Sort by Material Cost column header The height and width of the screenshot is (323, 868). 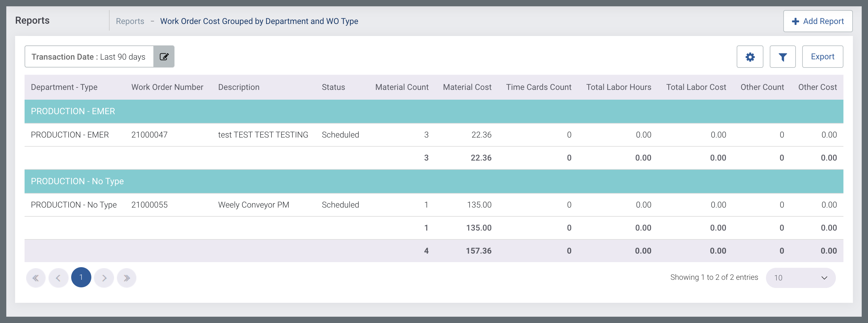coord(467,87)
